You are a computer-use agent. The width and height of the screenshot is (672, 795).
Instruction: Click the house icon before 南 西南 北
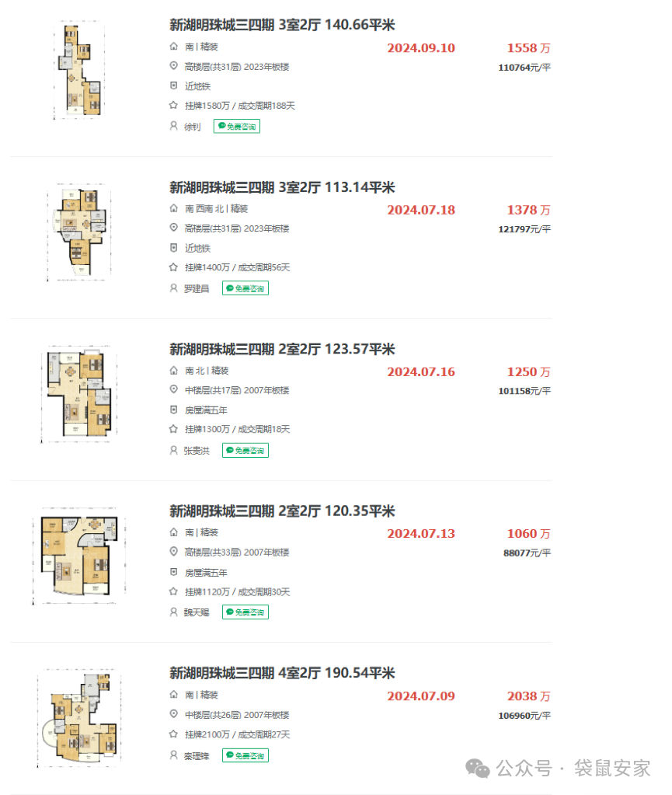coord(173,209)
